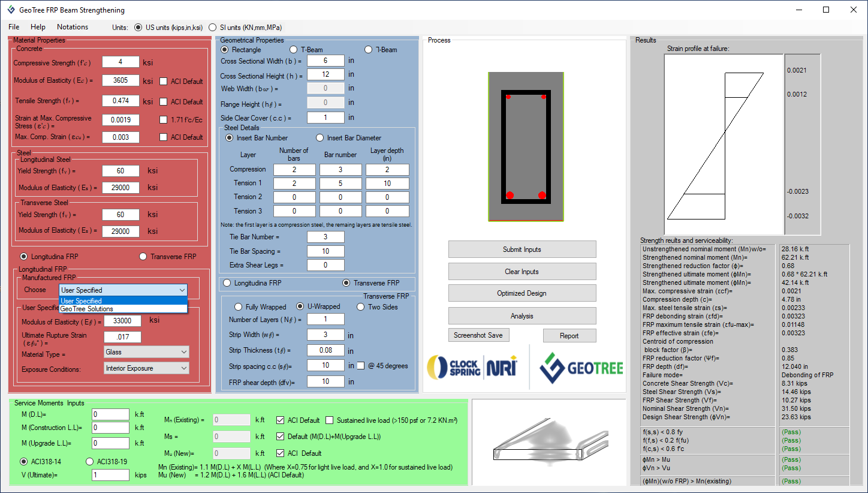Click the GeoTree logo image
Image resolution: width=868 pixels, height=493 pixels.
[581, 367]
